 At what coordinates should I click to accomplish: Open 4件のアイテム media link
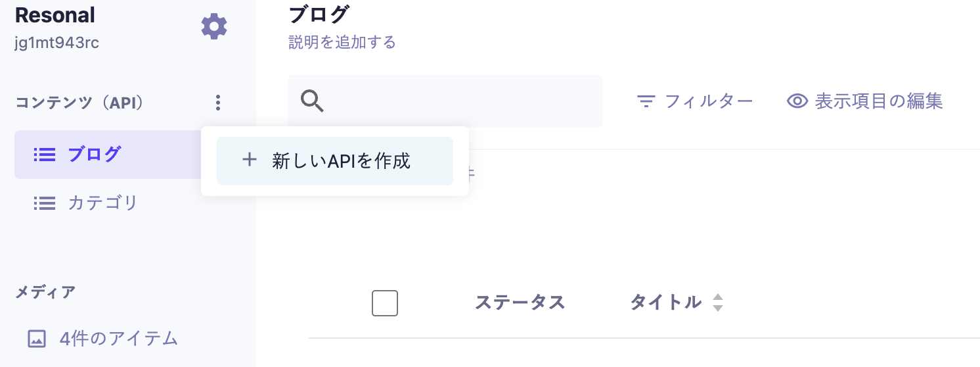[x=119, y=339]
